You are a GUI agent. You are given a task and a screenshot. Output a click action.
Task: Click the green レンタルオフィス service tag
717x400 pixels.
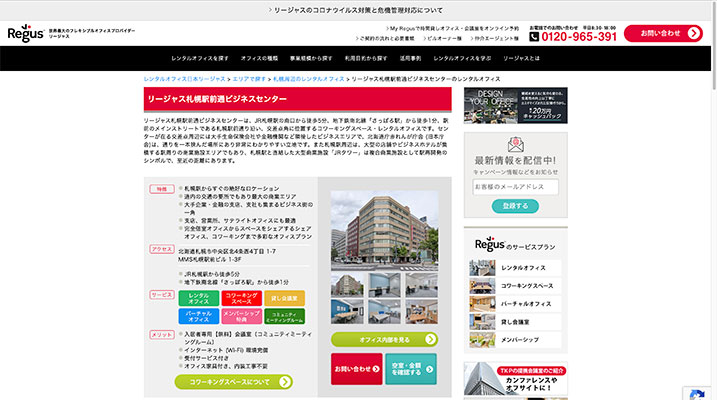pyautogui.click(x=198, y=299)
